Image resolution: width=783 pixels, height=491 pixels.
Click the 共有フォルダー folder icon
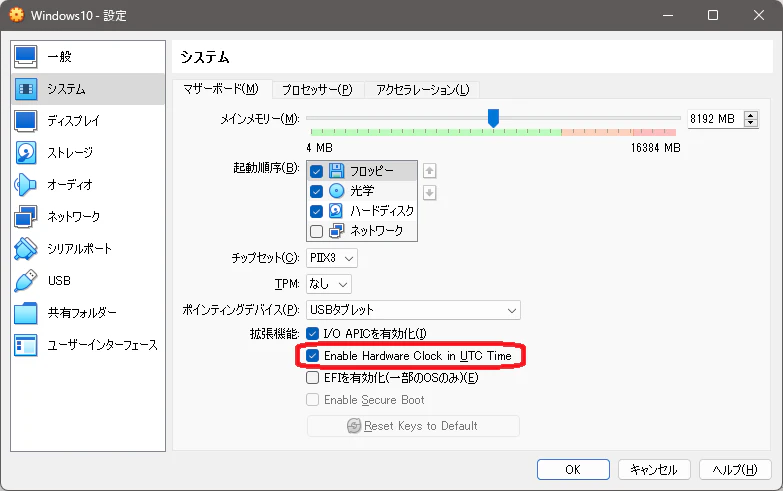click(x=25, y=313)
